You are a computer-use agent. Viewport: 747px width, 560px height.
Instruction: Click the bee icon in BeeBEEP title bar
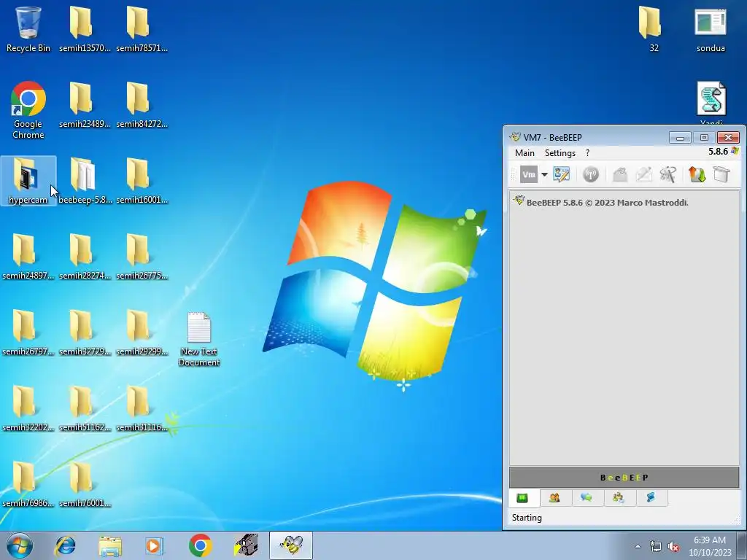(514, 137)
